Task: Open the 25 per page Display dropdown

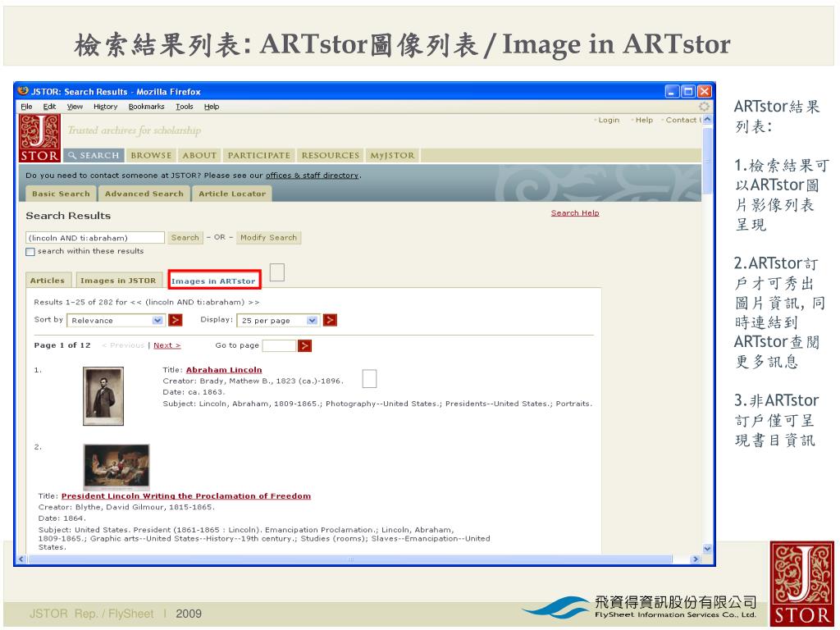Action: pos(278,321)
